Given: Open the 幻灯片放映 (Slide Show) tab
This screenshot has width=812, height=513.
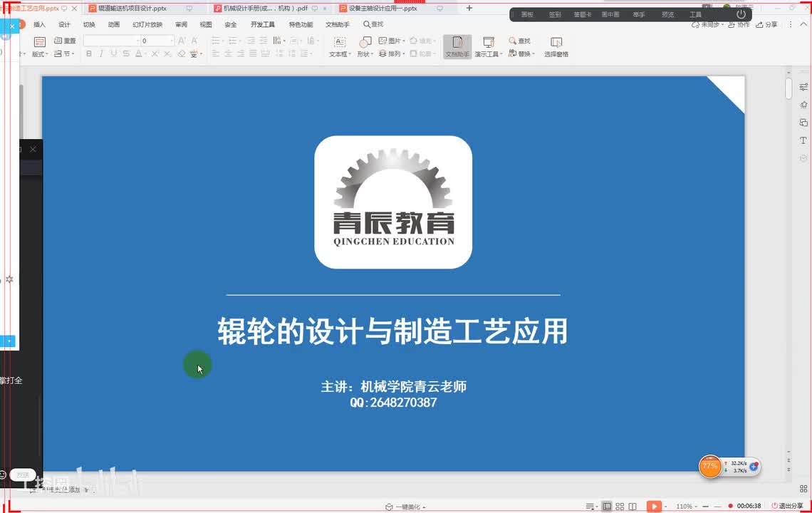Looking at the screenshot, I should (147, 24).
